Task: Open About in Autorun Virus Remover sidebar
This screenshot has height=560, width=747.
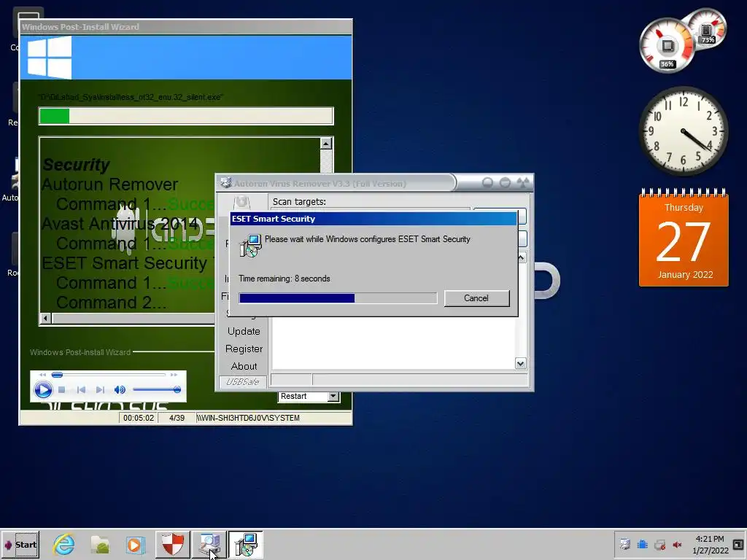Action: tap(244, 366)
